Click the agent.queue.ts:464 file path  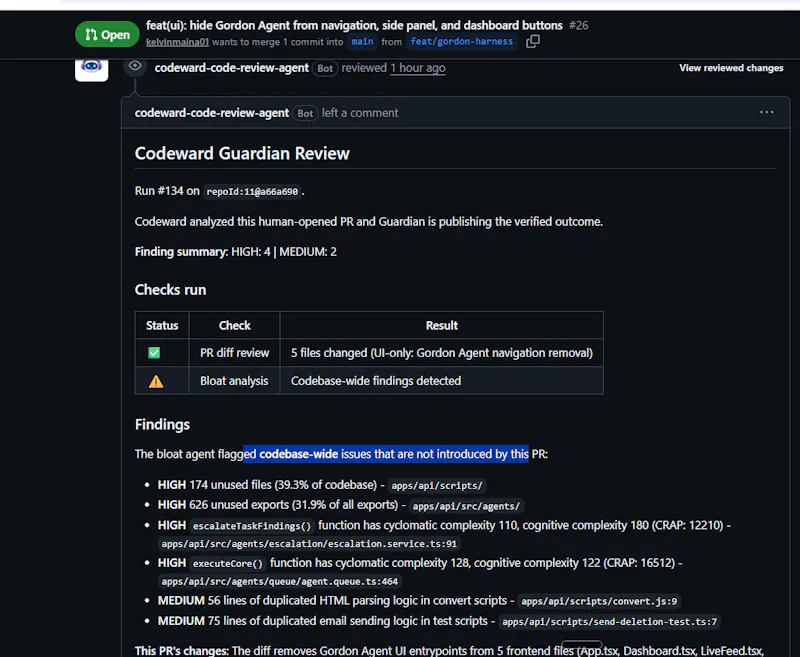pyautogui.click(x=279, y=582)
